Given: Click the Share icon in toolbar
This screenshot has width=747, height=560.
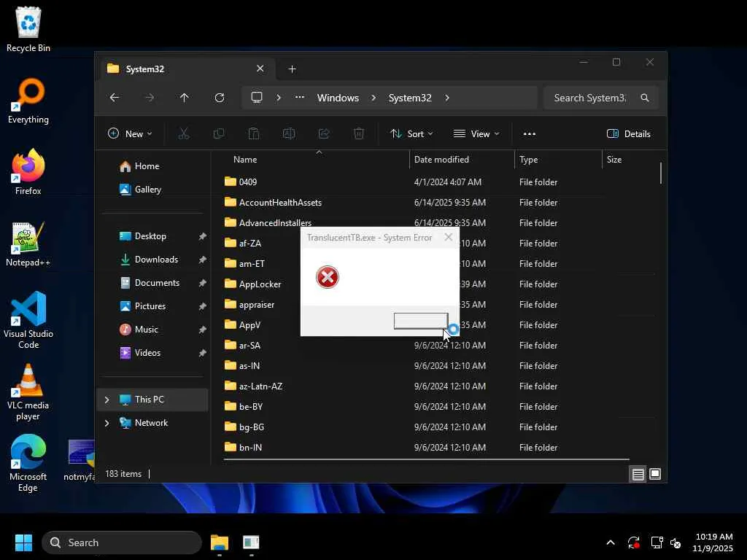Looking at the screenshot, I should [324, 134].
